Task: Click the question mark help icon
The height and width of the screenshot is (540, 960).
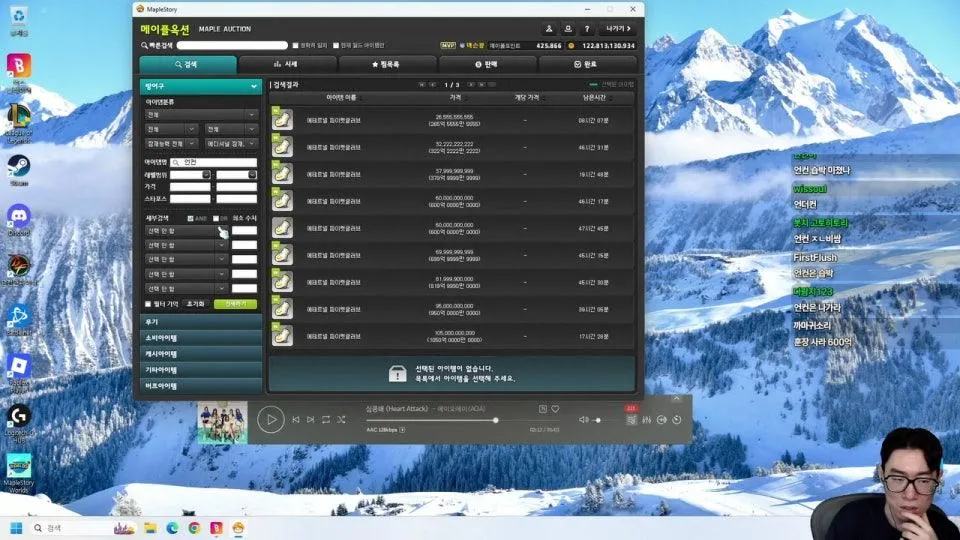Action: click(x=587, y=29)
